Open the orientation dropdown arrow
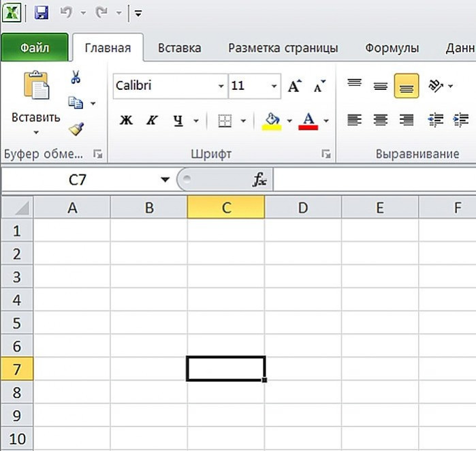Image resolution: width=476 pixels, height=451 pixels. coord(451,87)
